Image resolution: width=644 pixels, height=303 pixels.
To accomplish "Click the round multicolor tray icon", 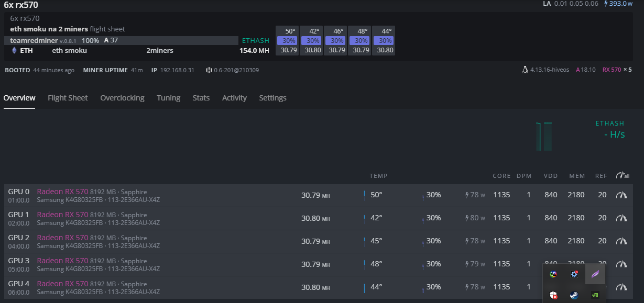I will tap(553, 274).
